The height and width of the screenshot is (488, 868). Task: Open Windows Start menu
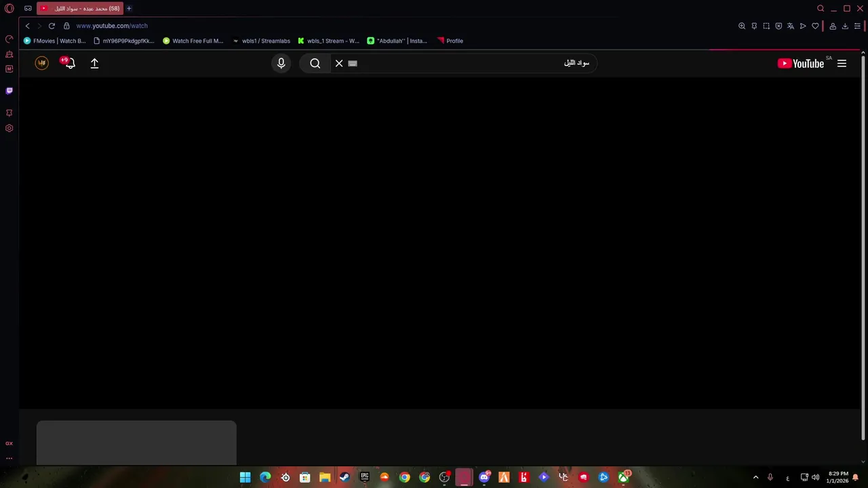pyautogui.click(x=245, y=477)
